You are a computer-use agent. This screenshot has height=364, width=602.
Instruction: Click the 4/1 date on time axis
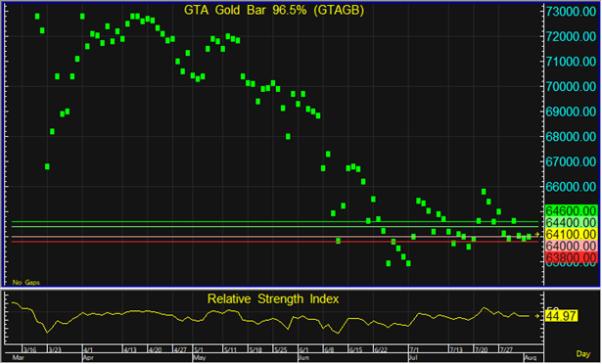pyautogui.click(x=88, y=349)
